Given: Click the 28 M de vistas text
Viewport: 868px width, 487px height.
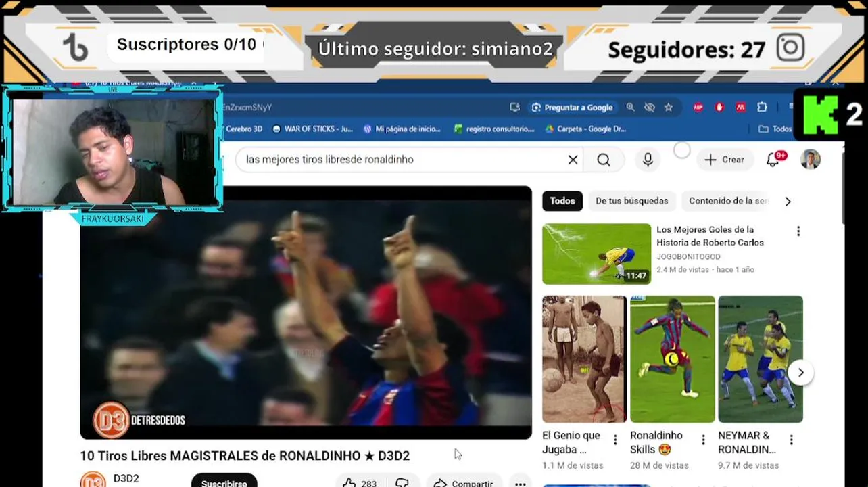Looking at the screenshot, I should click(659, 465).
